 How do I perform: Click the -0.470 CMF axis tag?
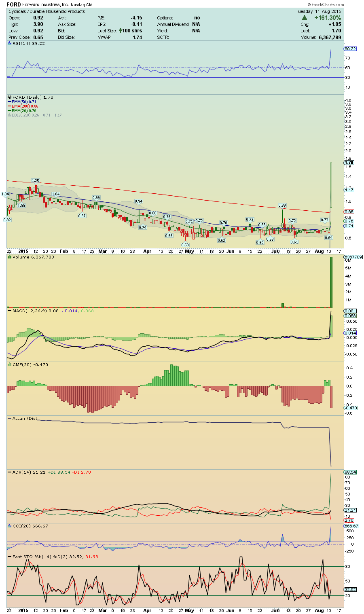[351, 408]
